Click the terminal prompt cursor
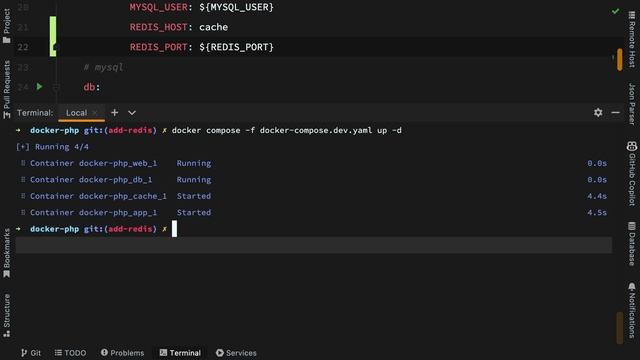The width and height of the screenshot is (640, 360). [174, 229]
